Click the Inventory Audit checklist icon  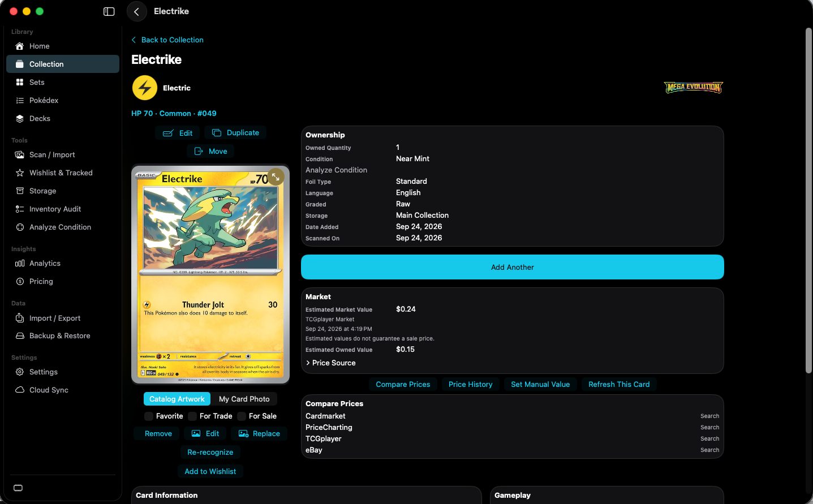(x=20, y=209)
